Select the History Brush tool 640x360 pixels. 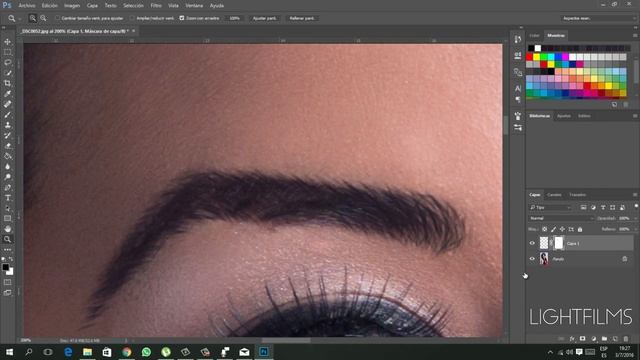pyautogui.click(x=7, y=136)
